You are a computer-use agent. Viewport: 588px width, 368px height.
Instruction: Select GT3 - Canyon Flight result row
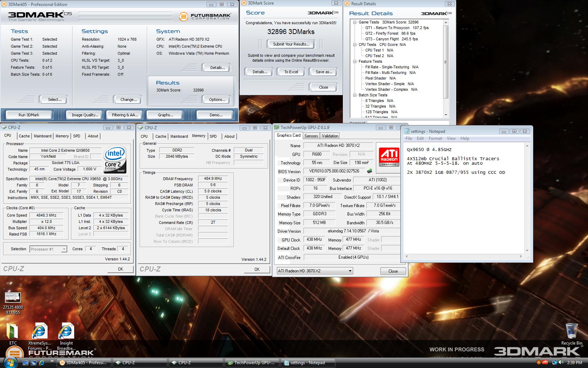tap(392, 39)
